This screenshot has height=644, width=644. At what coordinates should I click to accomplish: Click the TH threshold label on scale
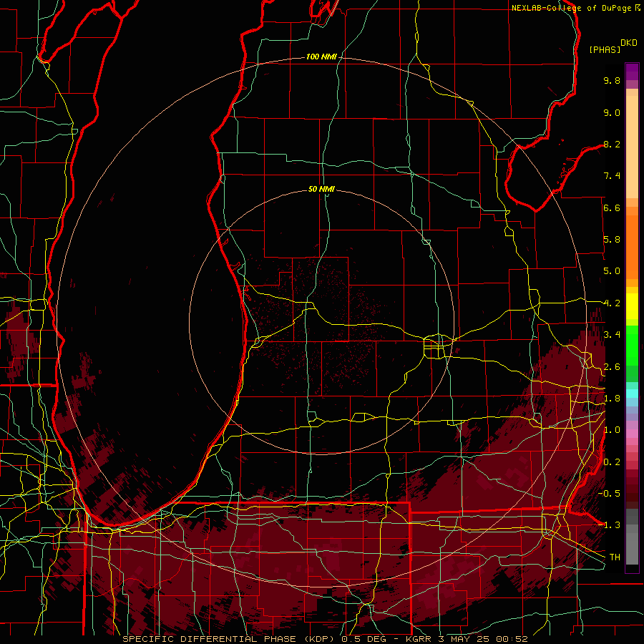(615, 557)
